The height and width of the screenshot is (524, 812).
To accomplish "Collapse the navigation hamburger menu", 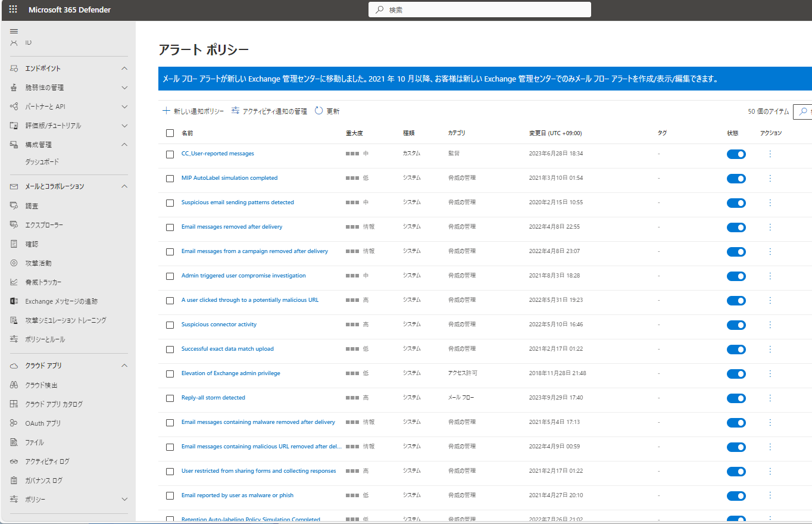I will coord(14,31).
